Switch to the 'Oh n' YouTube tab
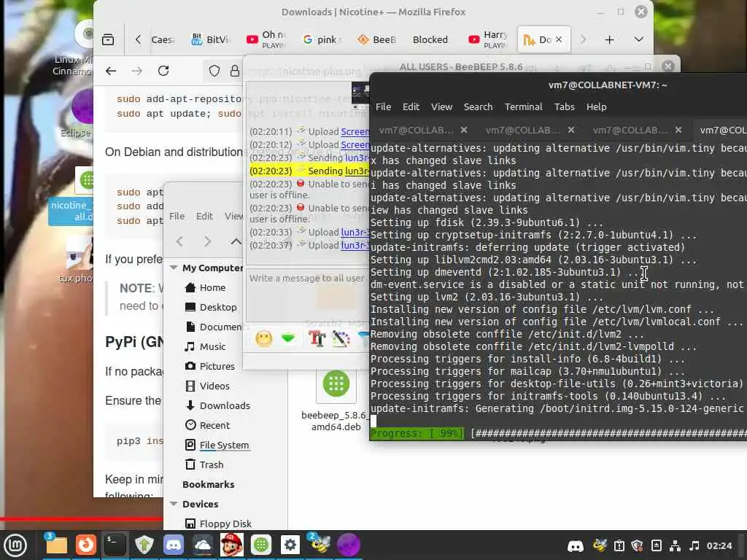The height and width of the screenshot is (560, 747). (x=266, y=39)
